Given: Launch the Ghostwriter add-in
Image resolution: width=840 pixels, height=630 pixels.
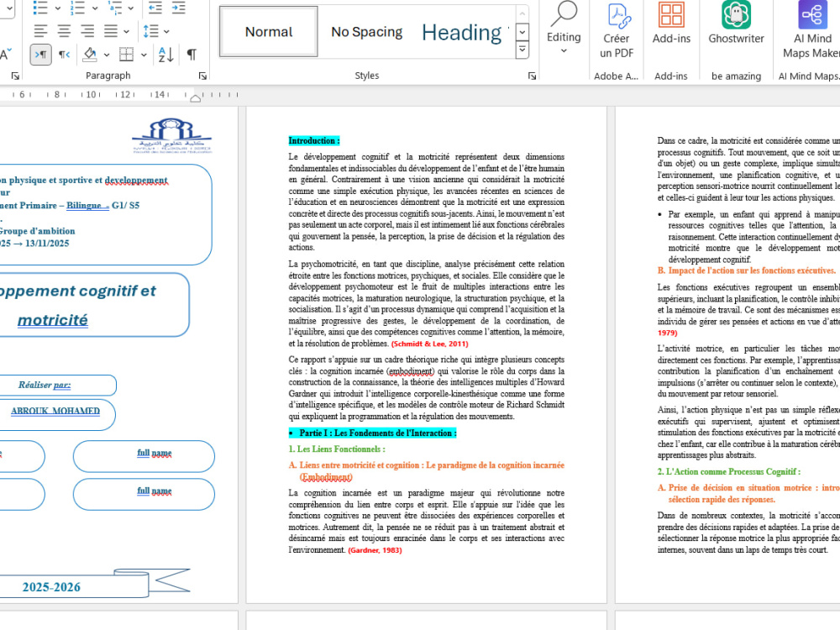Looking at the screenshot, I should click(x=736, y=24).
